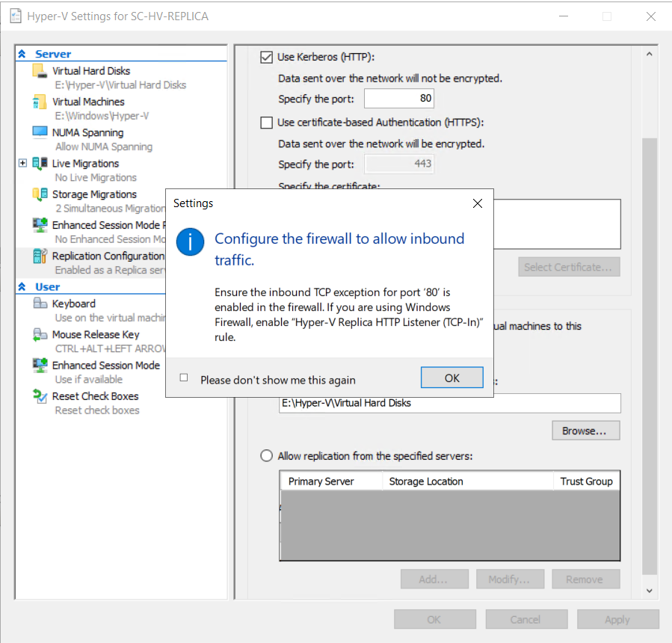Image resolution: width=672 pixels, height=643 pixels.
Task: Select Allow replication from the specified servers
Action: (x=266, y=455)
